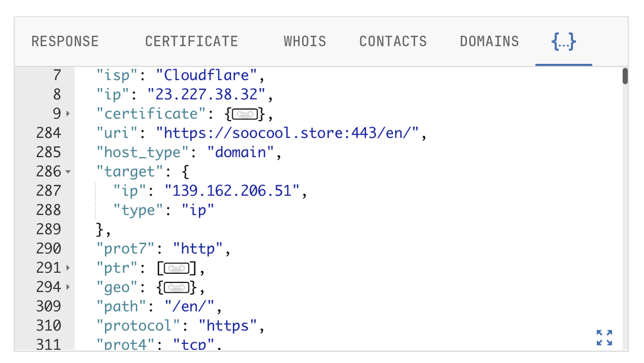Click the vertical scrollbar thumb
This screenshot has width=644, height=363.
(x=625, y=77)
